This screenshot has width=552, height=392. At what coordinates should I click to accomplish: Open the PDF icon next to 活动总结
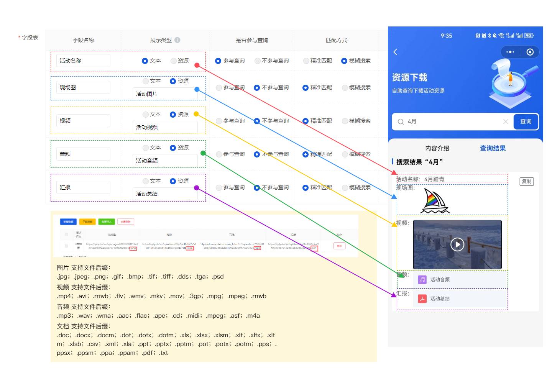click(x=422, y=299)
